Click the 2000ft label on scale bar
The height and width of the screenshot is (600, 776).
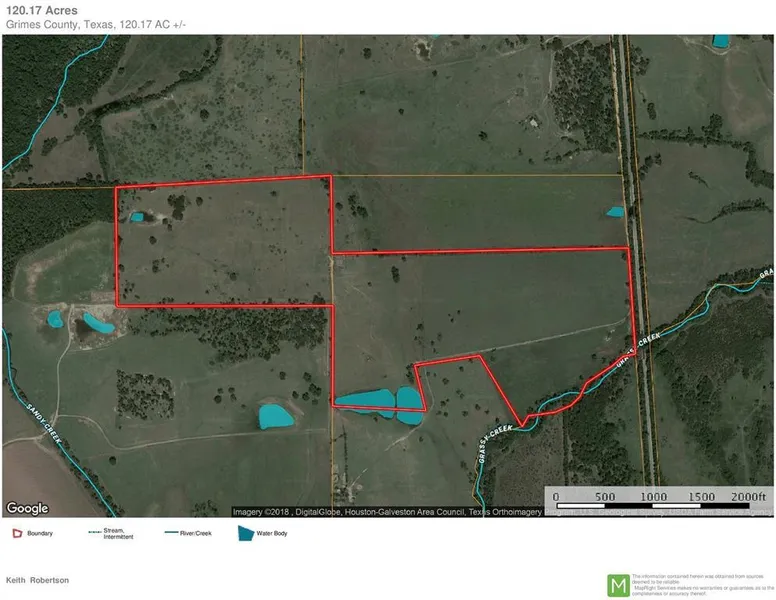(x=748, y=496)
